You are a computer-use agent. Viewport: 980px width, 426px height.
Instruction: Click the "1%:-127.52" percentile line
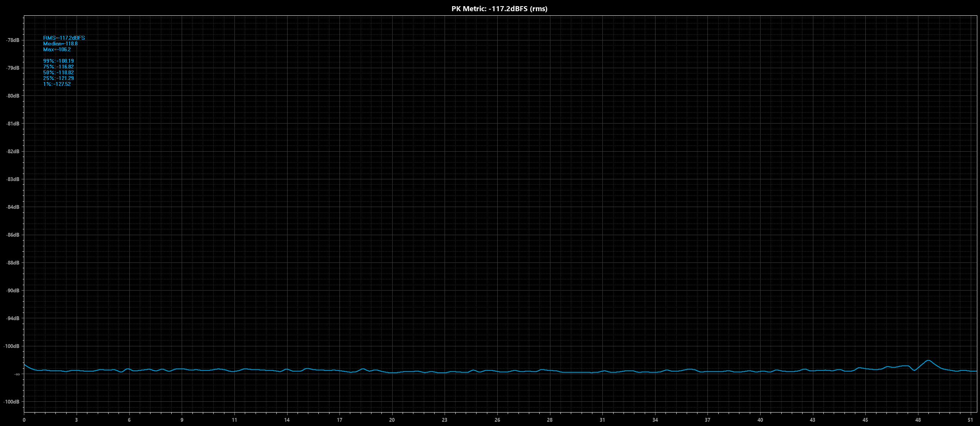coord(57,84)
